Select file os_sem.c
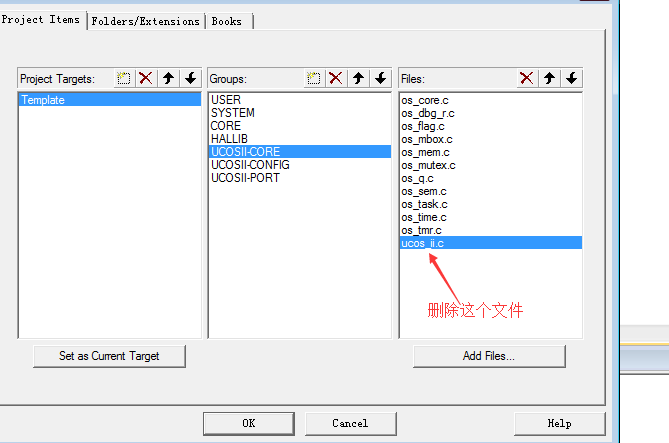Image resolution: width=669 pixels, height=443 pixels. pos(491,191)
